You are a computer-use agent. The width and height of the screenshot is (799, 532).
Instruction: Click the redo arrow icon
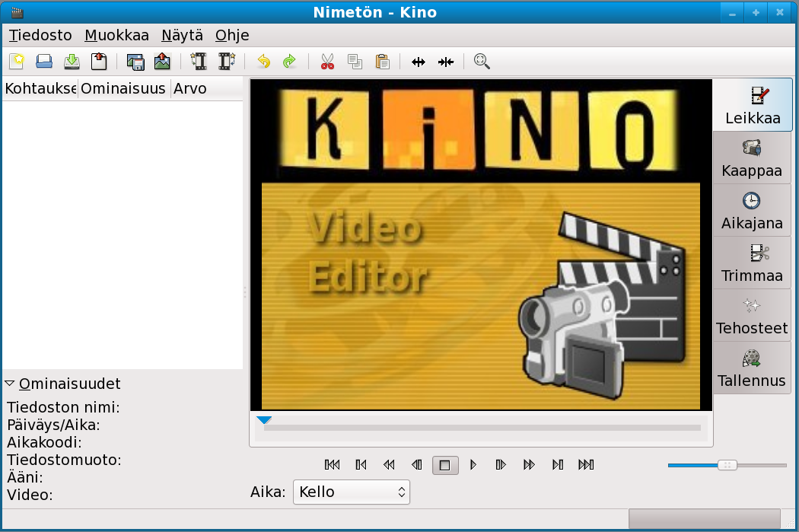click(289, 62)
